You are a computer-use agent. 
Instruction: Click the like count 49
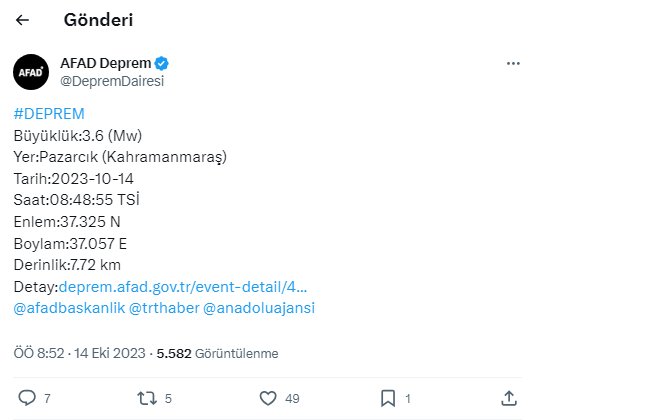coord(292,398)
